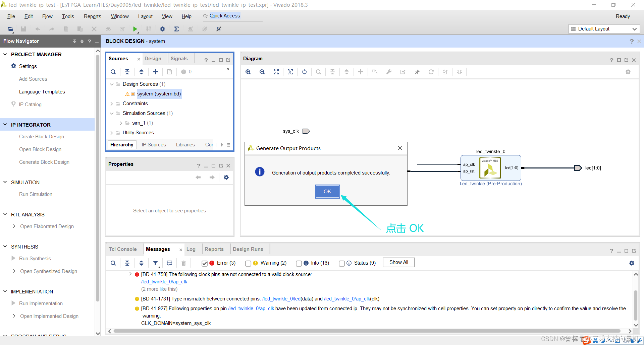The width and height of the screenshot is (644, 345).
Task: Switch to Design Runs tab
Action: (248, 249)
